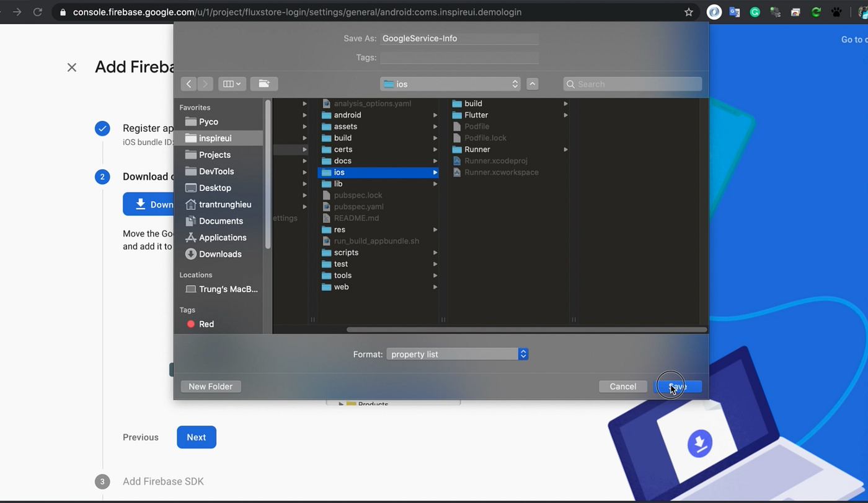Open the Grammarly extension icon
This screenshot has height=503, width=868.
click(x=755, y=12)
